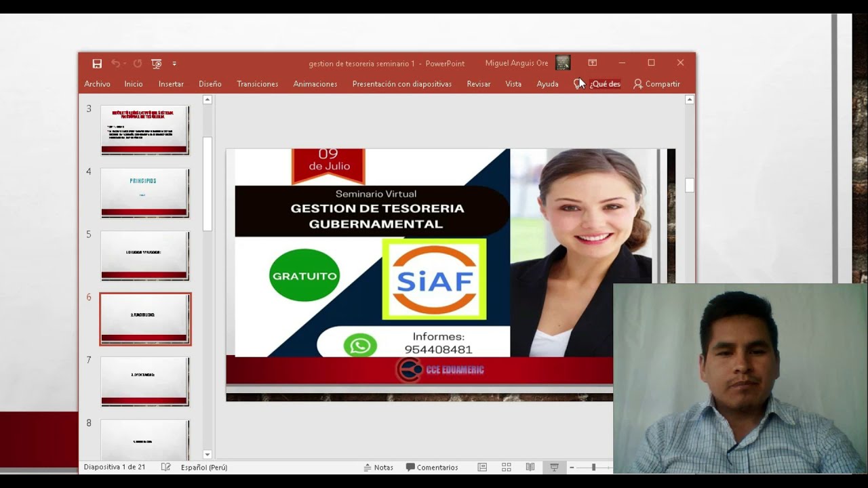This screenshot has width=868, height=488.
Task: Select slide 5 thumbnail
Action: click(145, 256)
